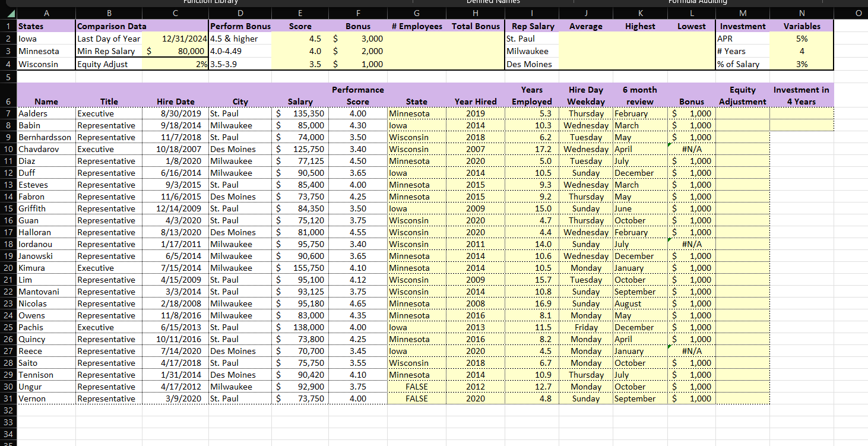
Task: Select the "Iowa" cell under States
Action: tap(46, 39)
